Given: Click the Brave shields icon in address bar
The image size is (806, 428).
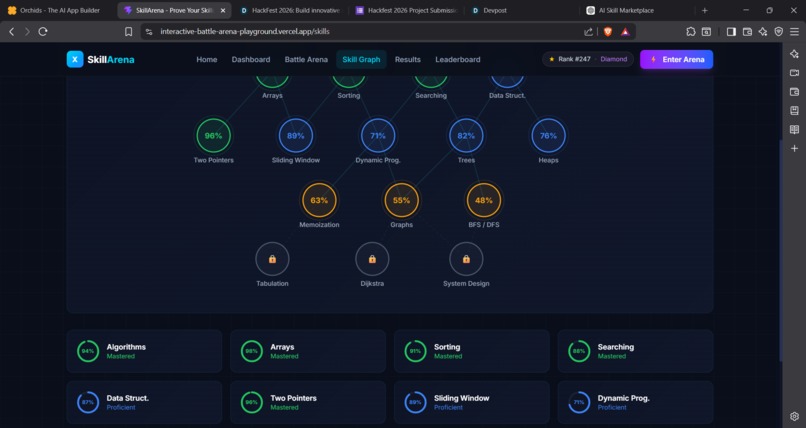Looking at the screenshot, I should (608, 31).
